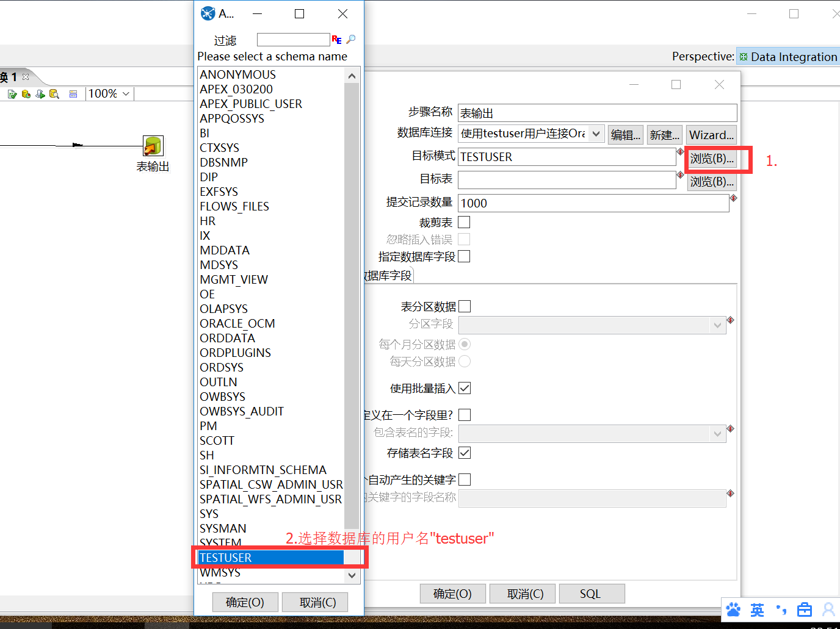
Task: Expand the 包含表名的字段 dropdown
Action: tap(718, 433)
